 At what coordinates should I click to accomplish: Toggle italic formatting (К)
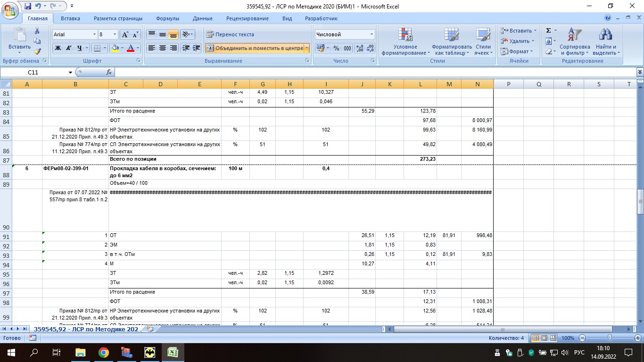69,48
